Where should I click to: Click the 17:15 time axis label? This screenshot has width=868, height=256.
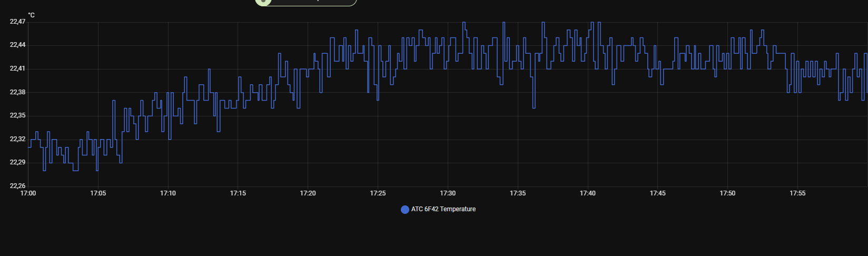point(238,193)
